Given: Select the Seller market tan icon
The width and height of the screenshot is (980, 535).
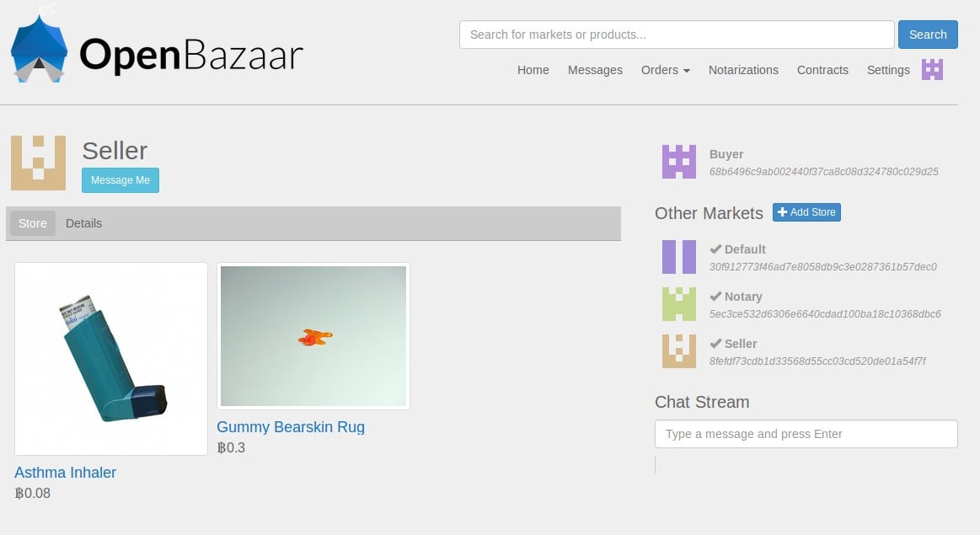Looking at the screenshot, I should point(679,351).
